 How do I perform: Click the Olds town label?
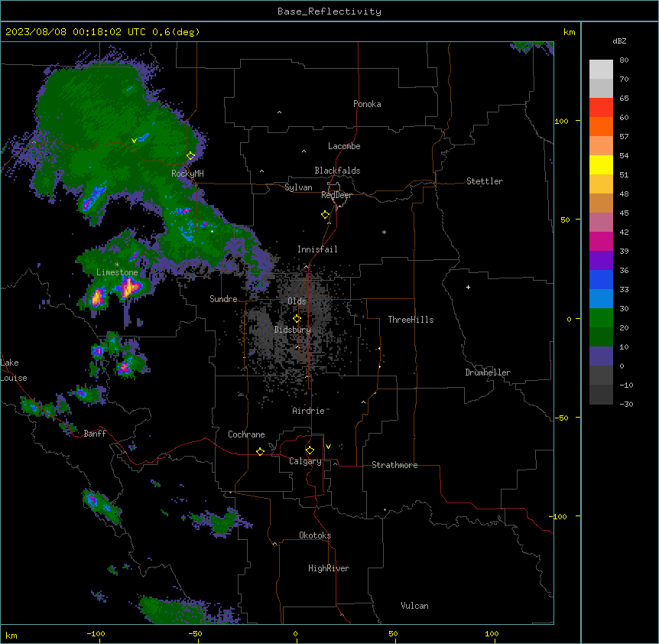297,301
